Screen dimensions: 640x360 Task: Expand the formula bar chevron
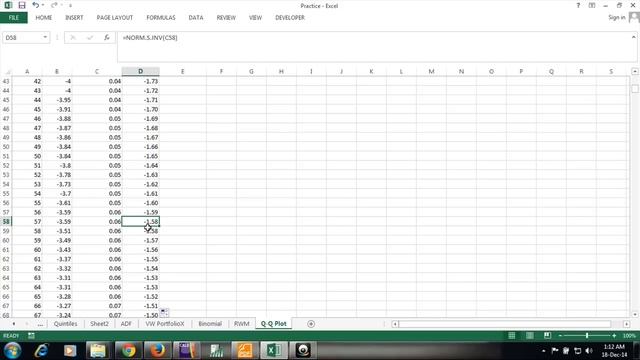coord(633,37)
